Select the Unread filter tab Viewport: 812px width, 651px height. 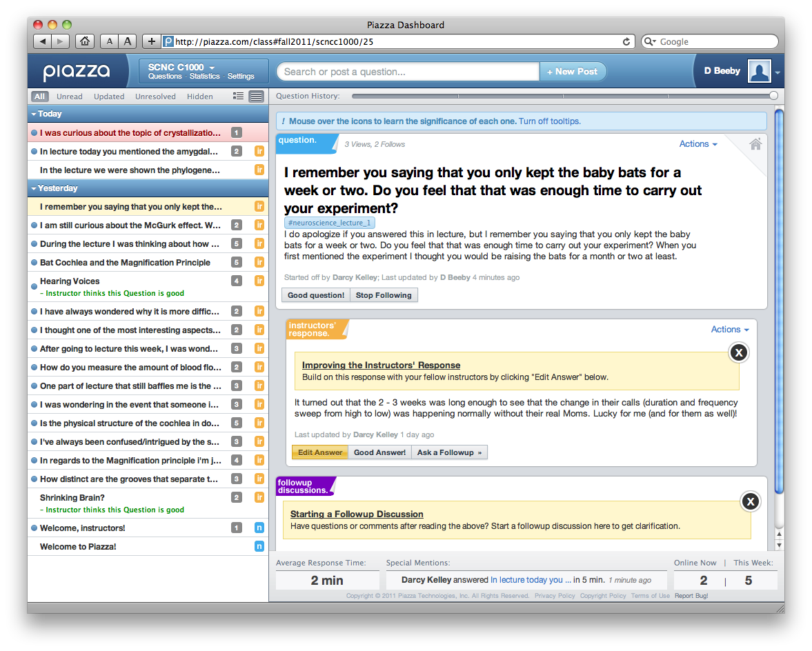click(70, 97)
